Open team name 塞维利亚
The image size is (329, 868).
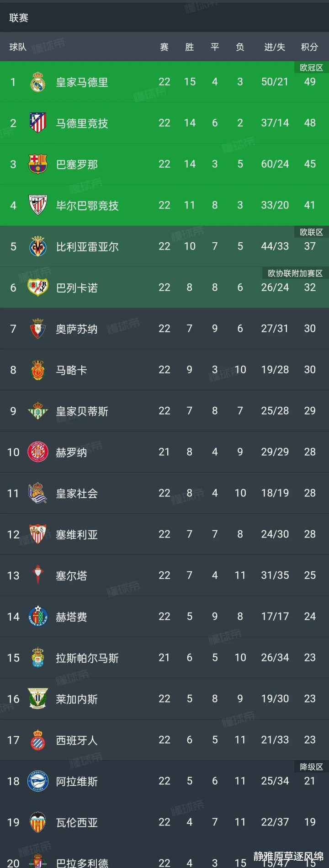pos(77,534)
